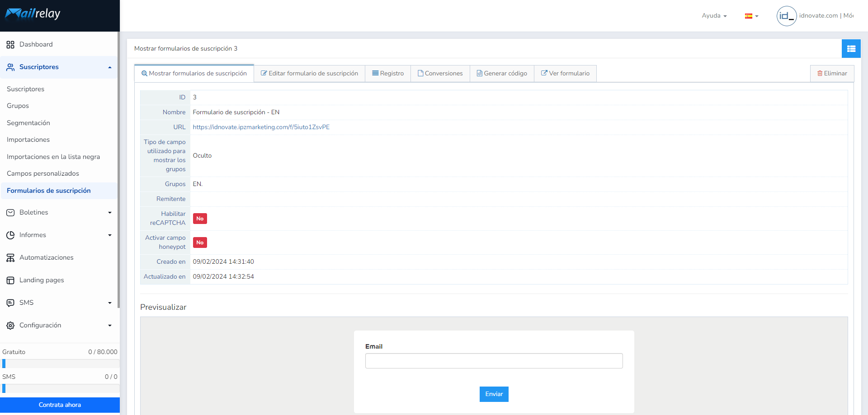Click the Actualizado en date 09/02/2024 14:32:54
The height and width of the screenshot is (415, 868).
tap(223, 277)
